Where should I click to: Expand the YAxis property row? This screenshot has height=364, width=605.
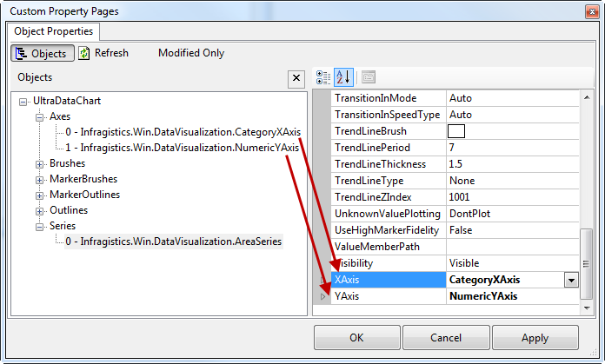322,296
